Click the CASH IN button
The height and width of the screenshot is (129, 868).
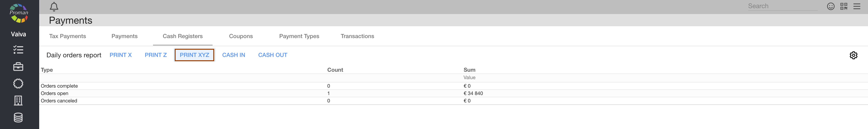pyautogui.click(x=233, y=55)
